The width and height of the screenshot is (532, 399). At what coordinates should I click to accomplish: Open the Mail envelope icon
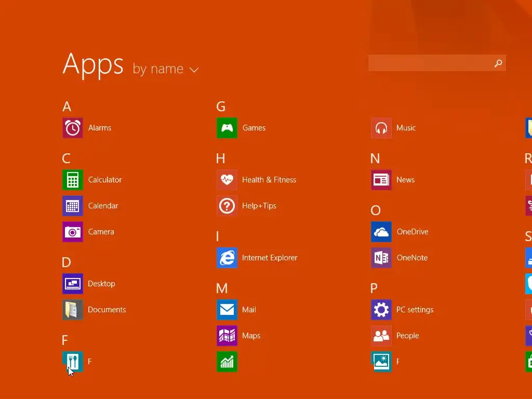[227, 310]
